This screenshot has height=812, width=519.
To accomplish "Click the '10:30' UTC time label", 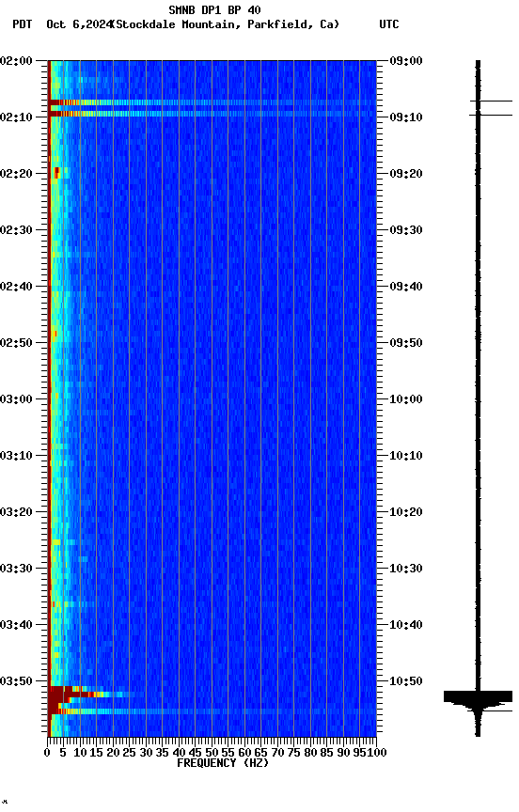I will (406, 569).
